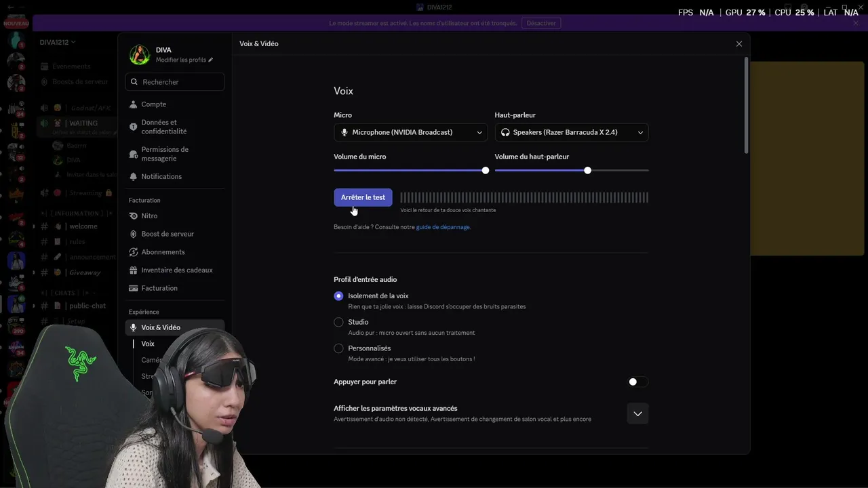This screenshot has width=868, height=488.
Task: Select the Personnalisés audio profile
Action: point(338,348)
